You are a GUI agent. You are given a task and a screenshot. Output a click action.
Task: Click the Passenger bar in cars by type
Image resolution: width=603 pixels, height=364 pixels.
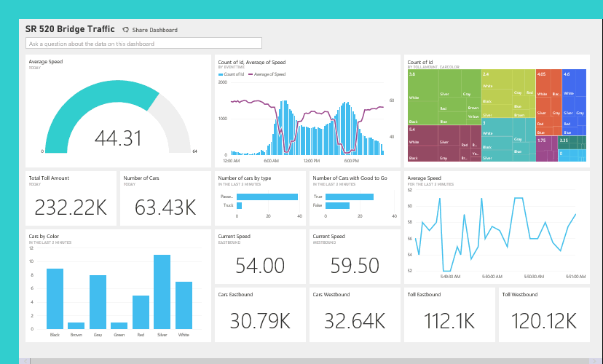coord(267,197)
